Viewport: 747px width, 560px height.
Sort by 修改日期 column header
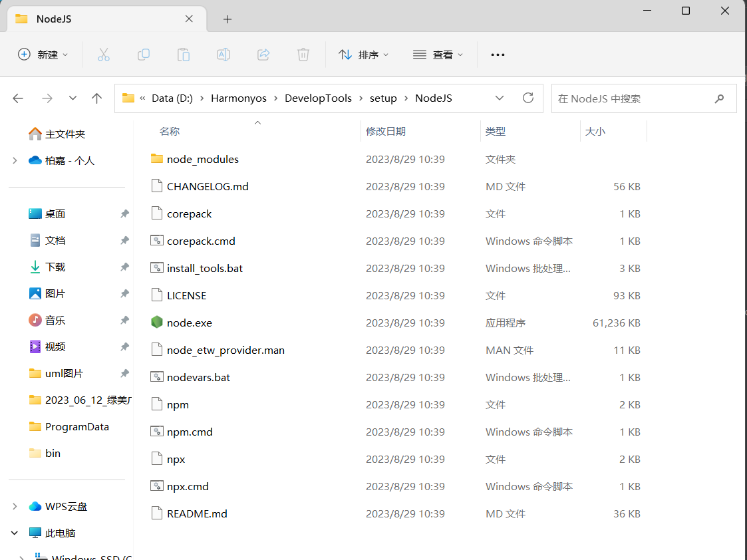coord(386,132)
